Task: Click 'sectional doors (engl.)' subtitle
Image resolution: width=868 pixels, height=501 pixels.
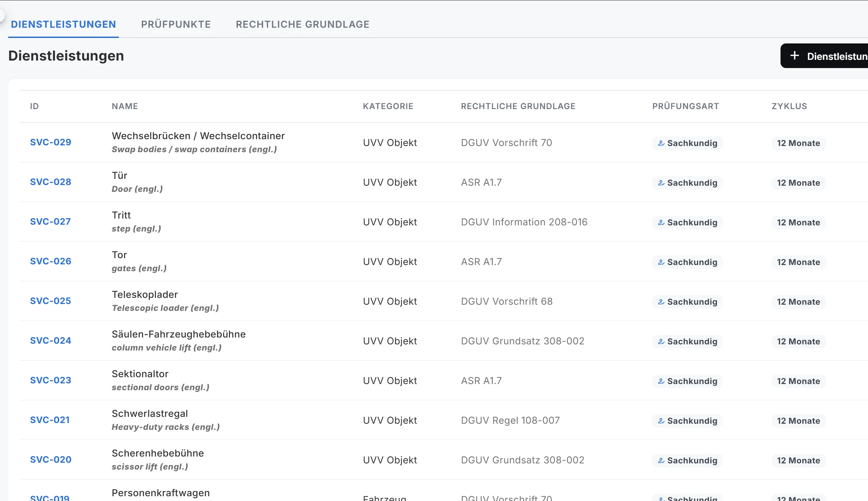Action: click(161, 388)
